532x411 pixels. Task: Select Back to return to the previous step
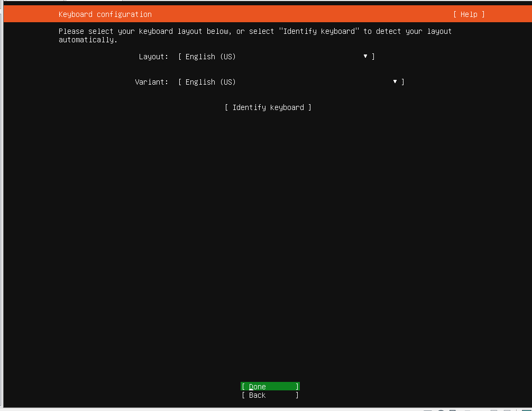[x=269, y=395]
